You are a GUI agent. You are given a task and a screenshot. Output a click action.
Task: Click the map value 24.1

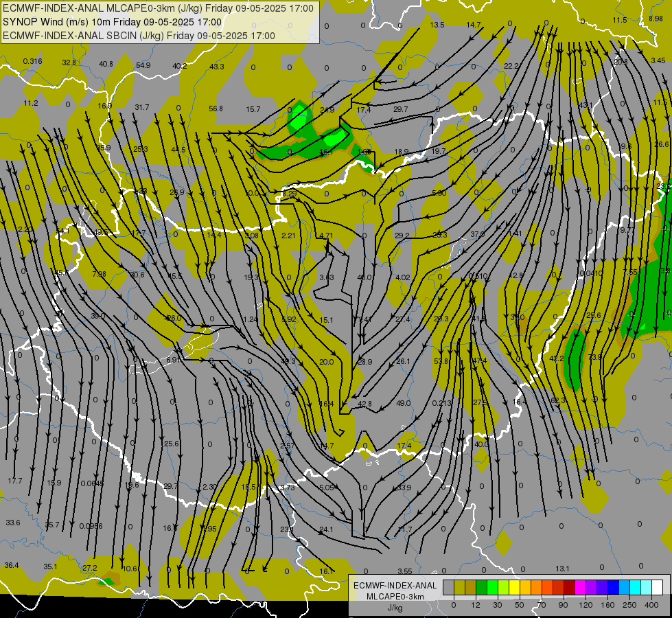(326, 529)
